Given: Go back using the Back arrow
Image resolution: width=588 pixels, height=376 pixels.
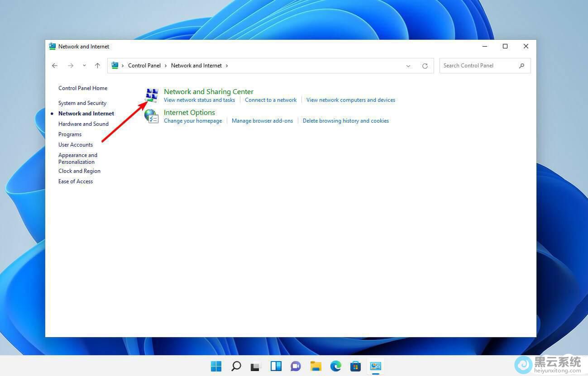Looking at the screenshot, I should [x=55, y=66].
